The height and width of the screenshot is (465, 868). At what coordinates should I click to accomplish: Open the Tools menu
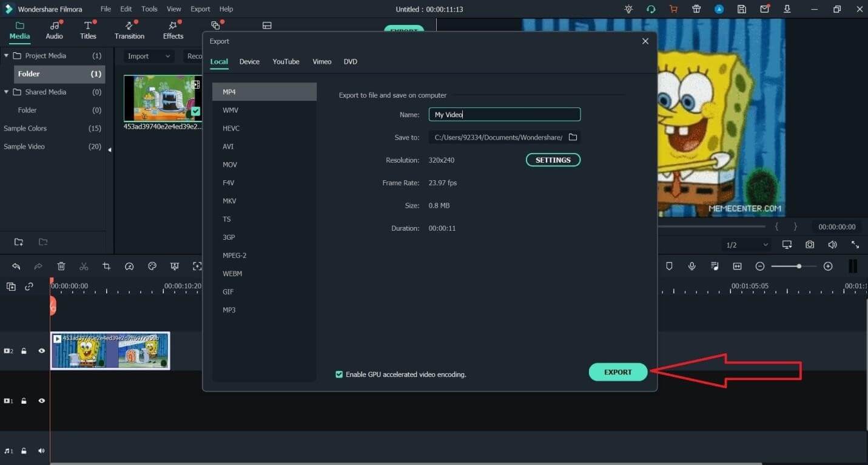tap(149, 9)
